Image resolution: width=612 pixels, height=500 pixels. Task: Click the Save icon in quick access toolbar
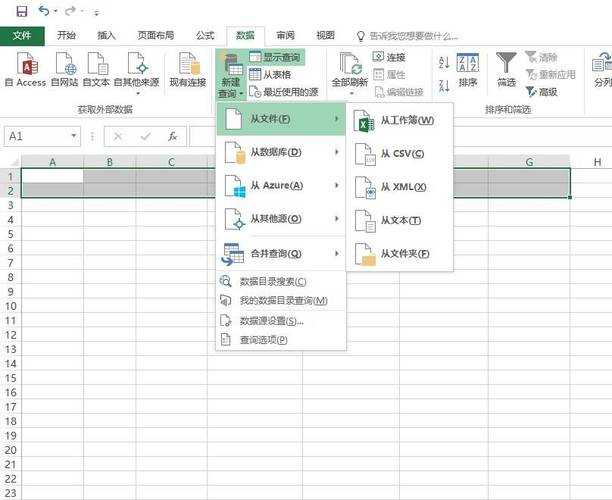tap(22, 11)
